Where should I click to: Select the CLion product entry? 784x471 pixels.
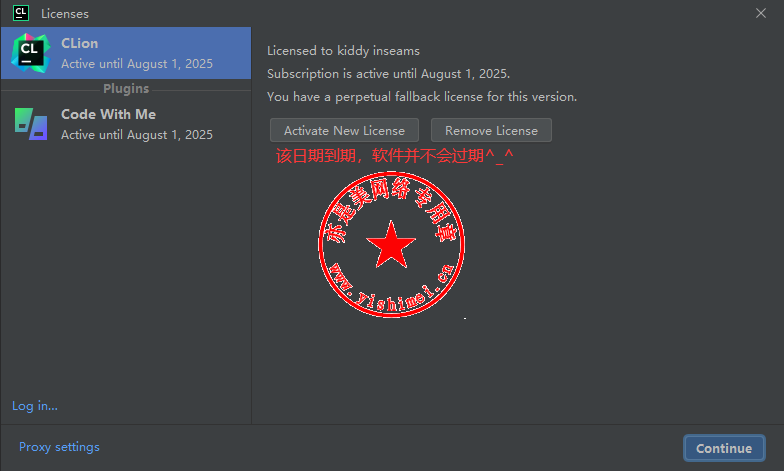pos(126,53)
